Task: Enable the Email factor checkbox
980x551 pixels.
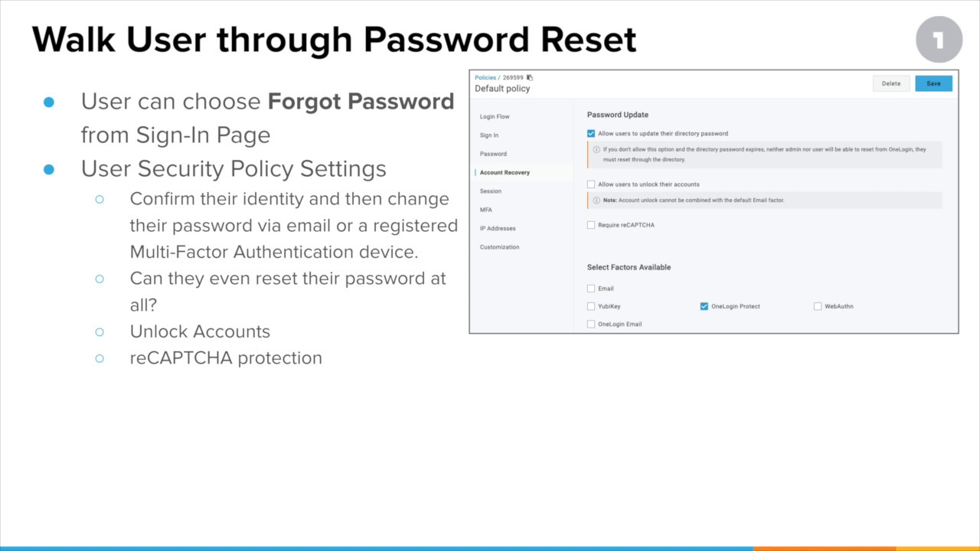Action: coord(591,289)
